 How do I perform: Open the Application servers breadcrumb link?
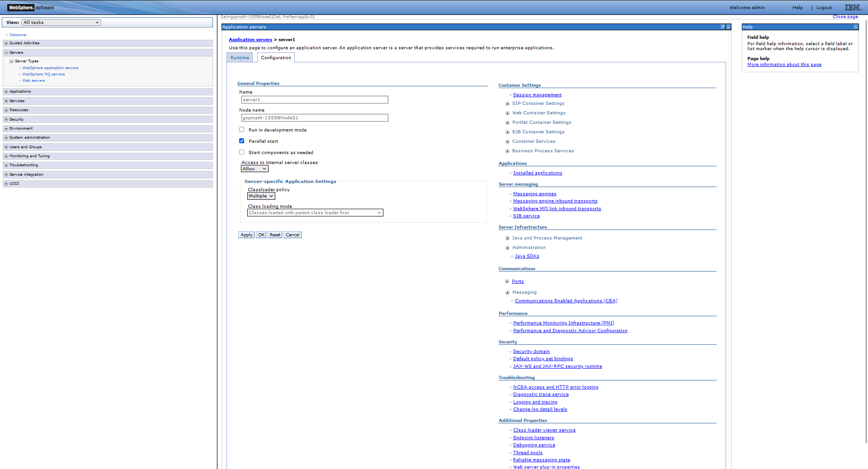(x=250, y=40)
